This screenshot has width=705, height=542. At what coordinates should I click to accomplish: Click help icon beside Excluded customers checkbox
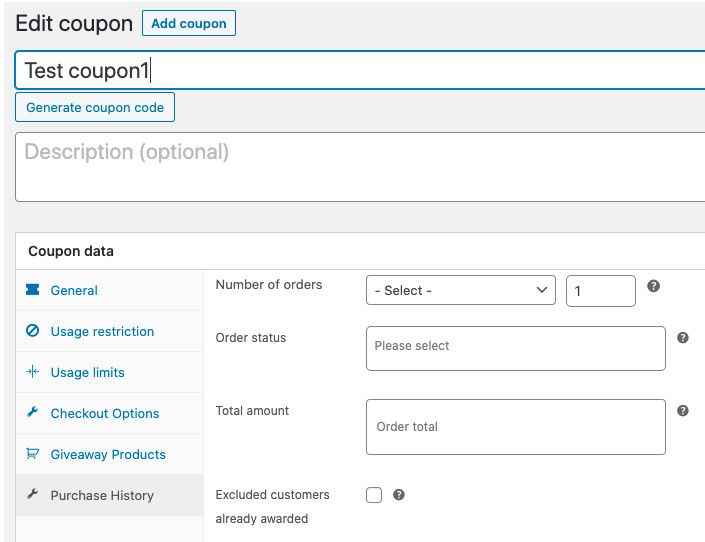(398, 495)
